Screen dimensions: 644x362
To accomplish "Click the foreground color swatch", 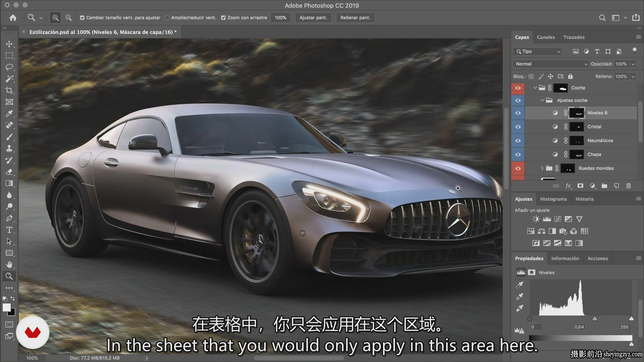I will point(6,307).
